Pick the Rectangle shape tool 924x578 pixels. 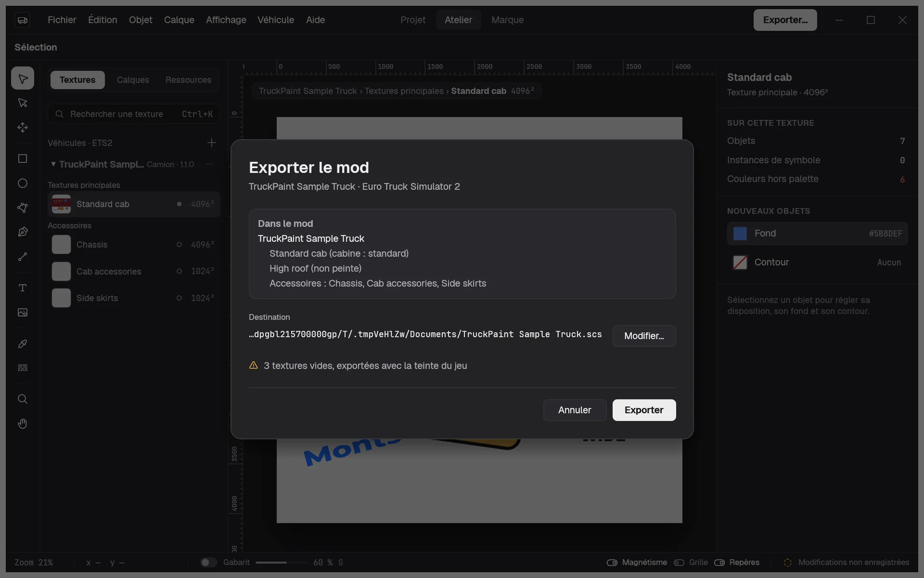point(23,159)
